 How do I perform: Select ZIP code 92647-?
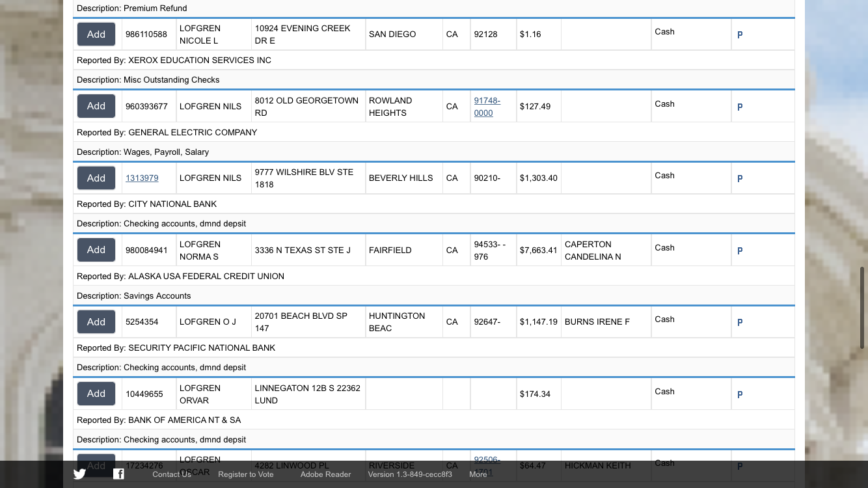pyautogui.click(x=487, y=322)
